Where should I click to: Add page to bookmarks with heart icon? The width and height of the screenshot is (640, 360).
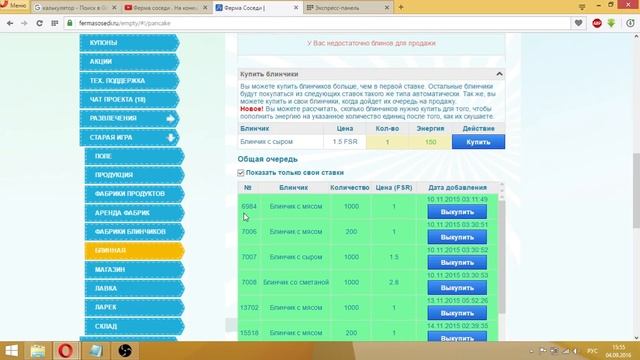tap(578, 23)
